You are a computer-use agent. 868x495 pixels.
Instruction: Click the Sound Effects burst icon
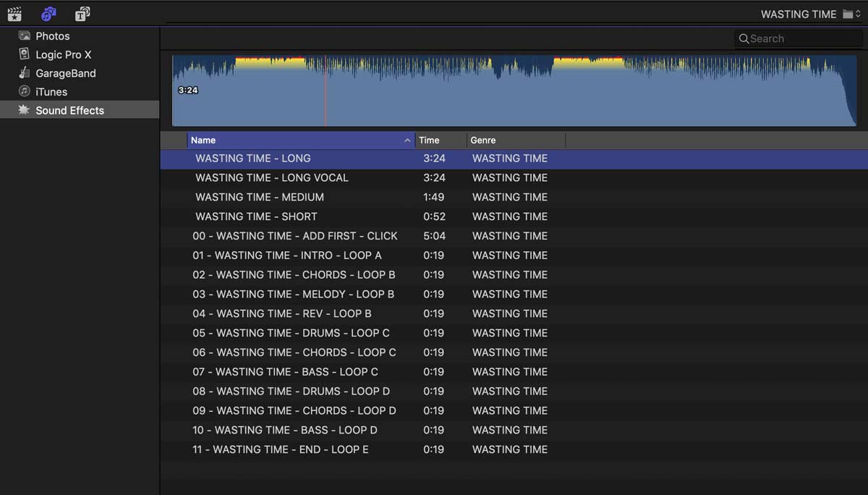click(24, 110)
